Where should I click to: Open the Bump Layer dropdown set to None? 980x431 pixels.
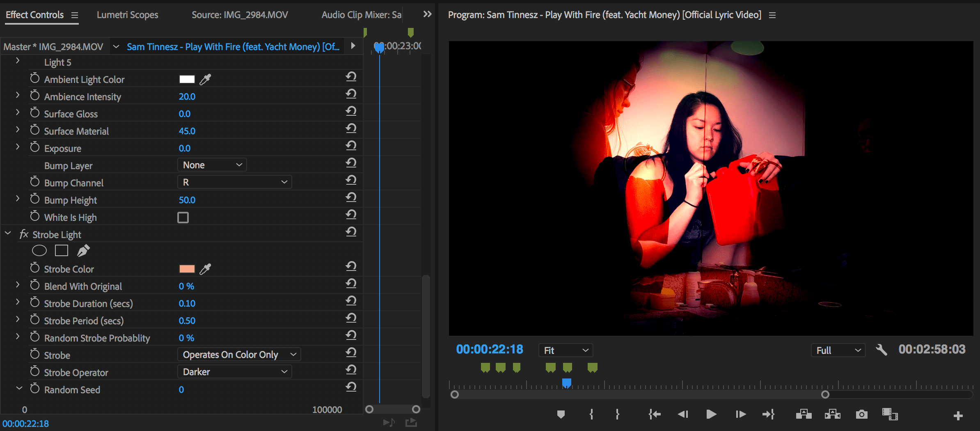click(x=211, y=165)
